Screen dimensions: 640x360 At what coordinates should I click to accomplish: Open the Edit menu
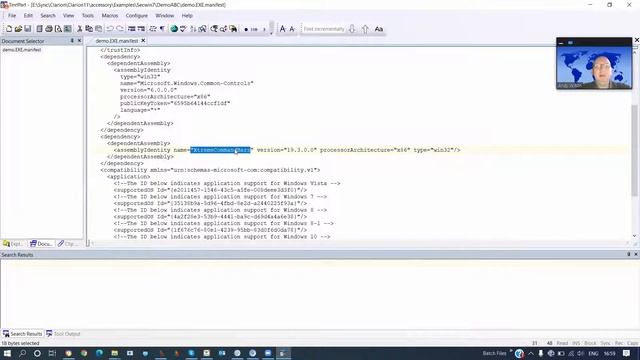[28, 16]
